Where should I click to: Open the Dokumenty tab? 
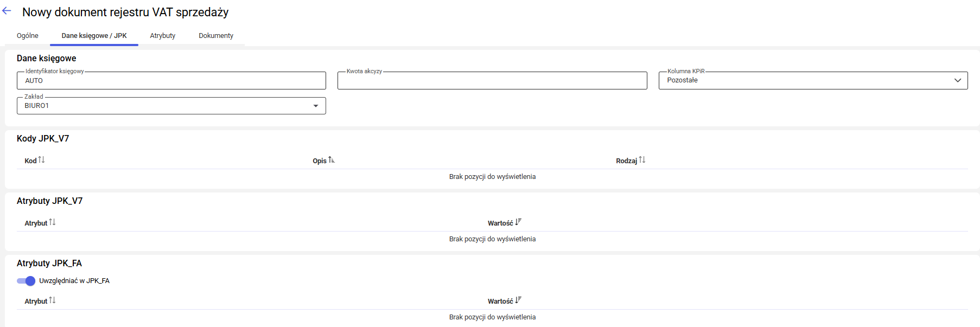[x=216, y=36]
